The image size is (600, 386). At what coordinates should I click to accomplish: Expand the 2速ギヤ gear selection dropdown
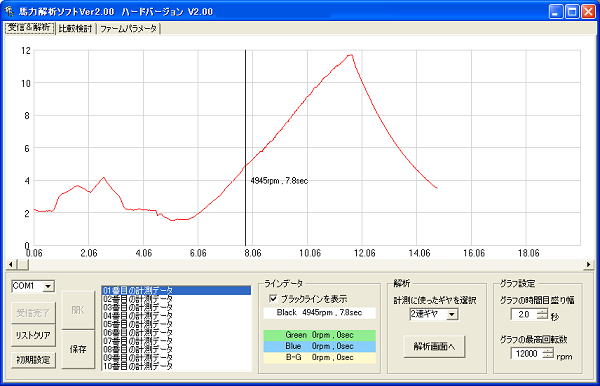point(452,314)
